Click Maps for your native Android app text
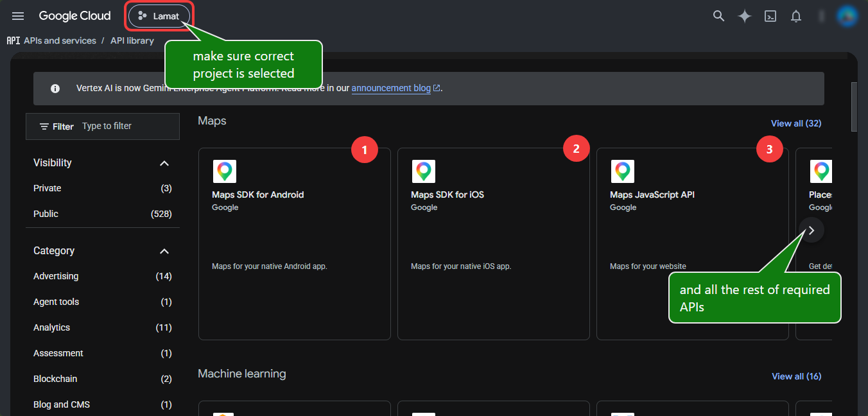This screenshot has height=416, width=868. tap(270, 266)
